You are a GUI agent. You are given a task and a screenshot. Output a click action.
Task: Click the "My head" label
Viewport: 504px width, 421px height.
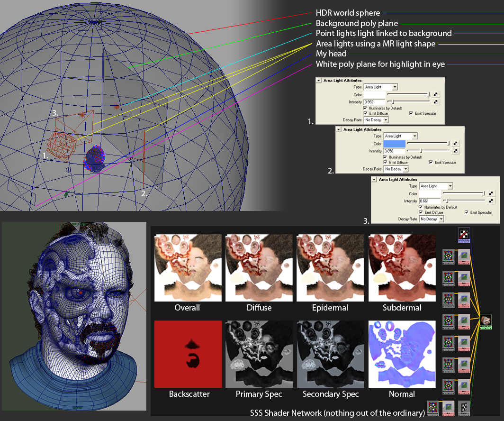pyautogui.click(x=331, y=54)
